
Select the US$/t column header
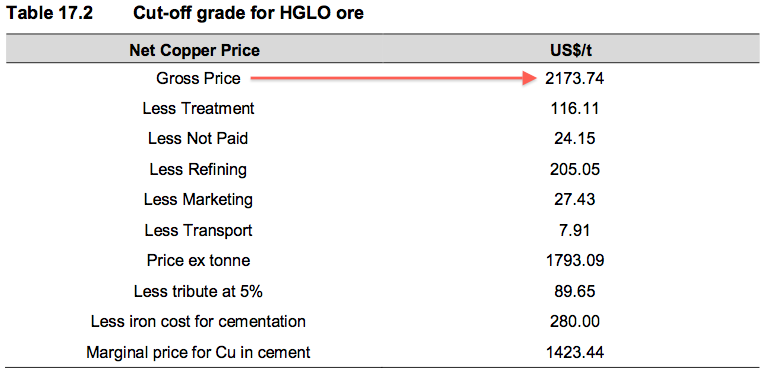click(x=574, y=50)
